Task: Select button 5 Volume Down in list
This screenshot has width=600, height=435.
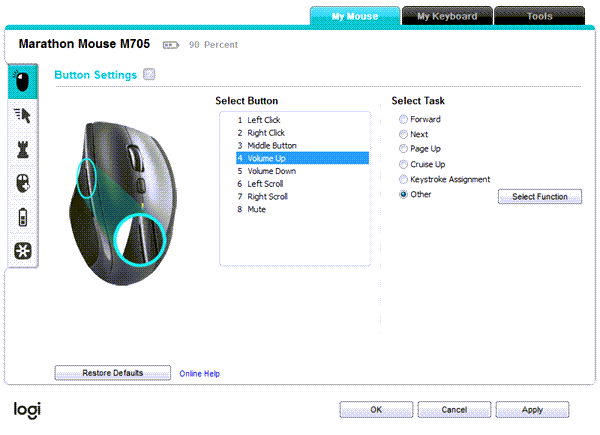Action: [x=302, y=171]
